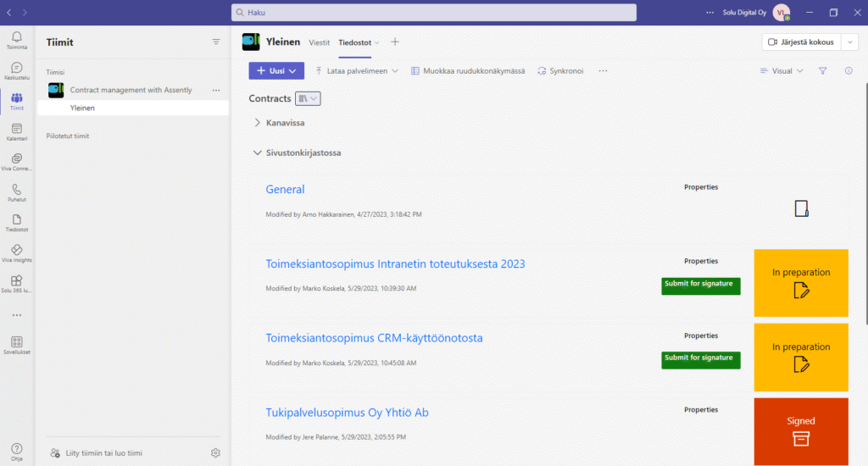Open Tukipalvelusopimus Oy Yhtiö Ab link
Viewport: 868px width, 466px height.
tap(347, 413)
